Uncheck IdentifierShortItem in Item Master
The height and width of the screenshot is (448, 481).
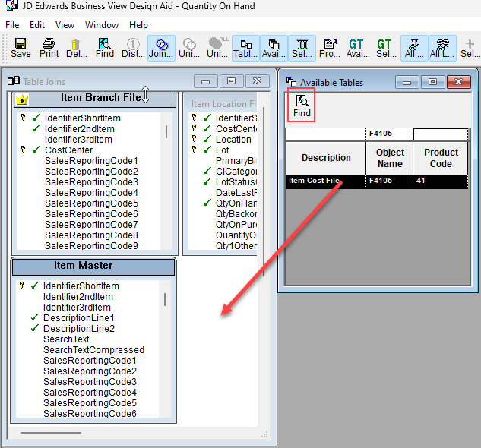35,286
